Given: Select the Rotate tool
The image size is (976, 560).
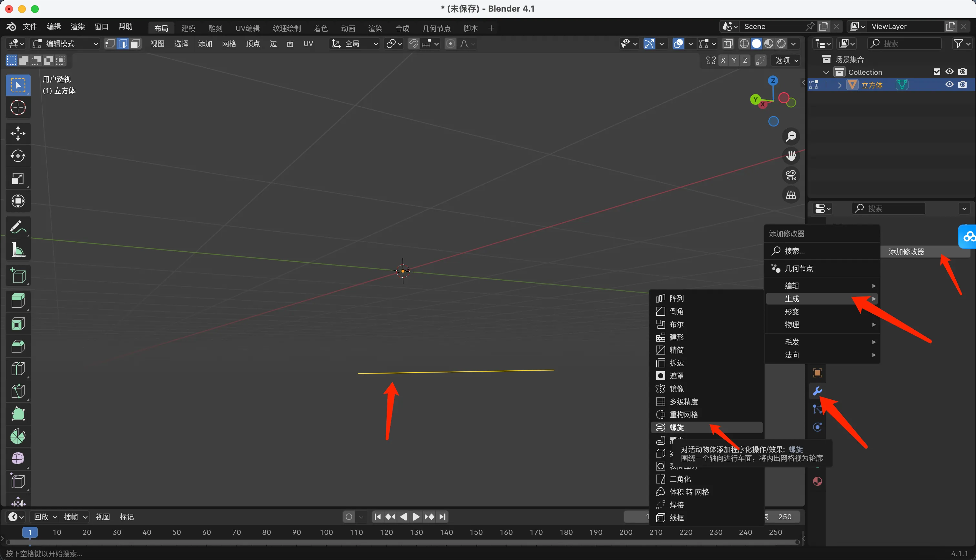Looking at the screenshot, I should [x=18, y=156].
